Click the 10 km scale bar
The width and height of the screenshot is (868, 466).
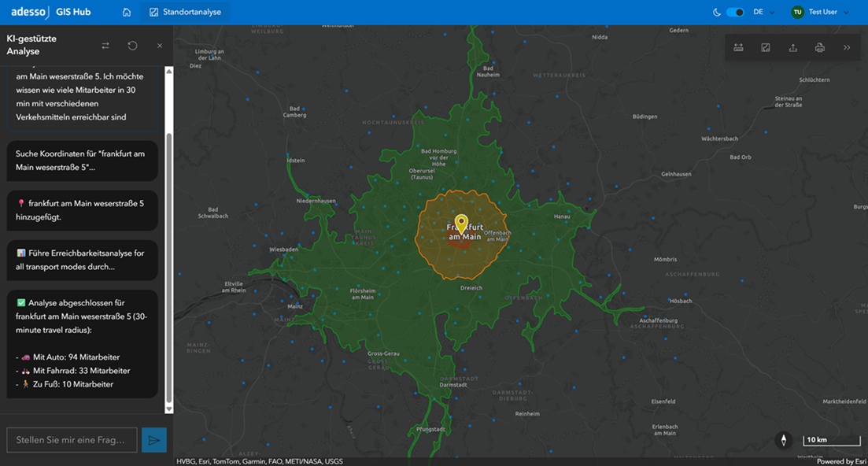tap(832, 441)
